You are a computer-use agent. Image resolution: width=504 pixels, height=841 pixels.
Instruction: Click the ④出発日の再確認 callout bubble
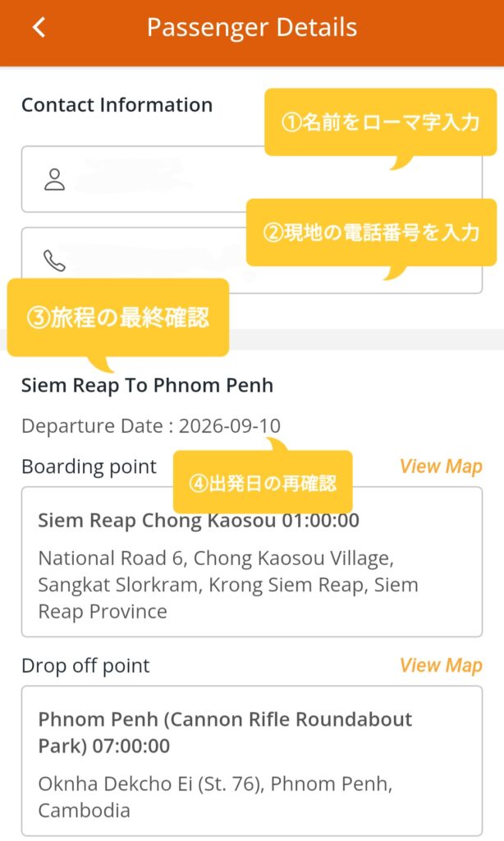[263, 483]
